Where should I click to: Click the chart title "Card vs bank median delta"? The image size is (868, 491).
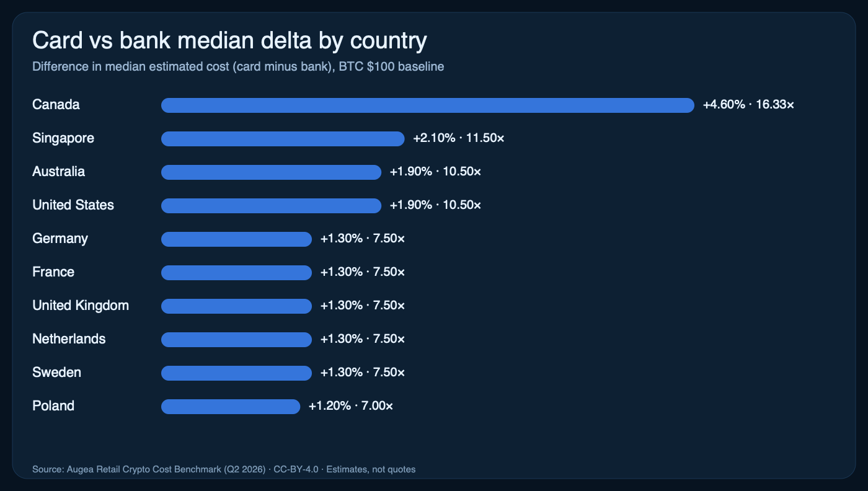click(229, 41)
